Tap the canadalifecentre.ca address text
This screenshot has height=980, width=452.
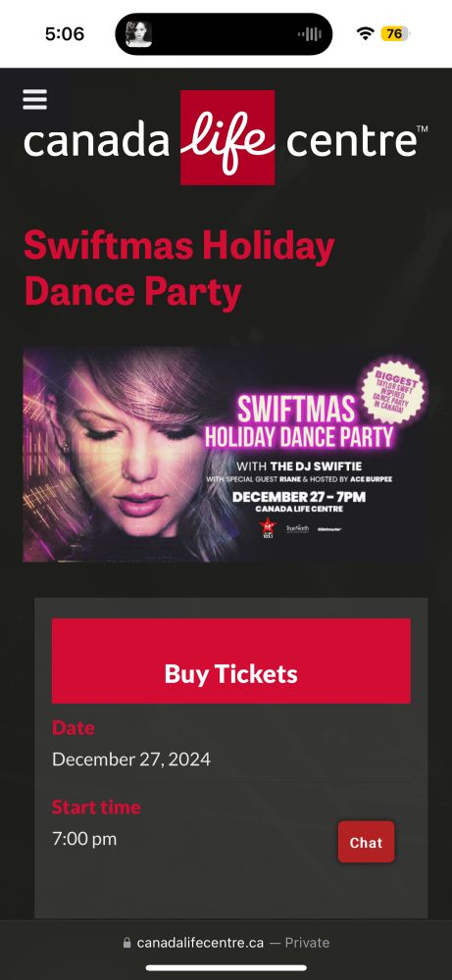(200, 943)
